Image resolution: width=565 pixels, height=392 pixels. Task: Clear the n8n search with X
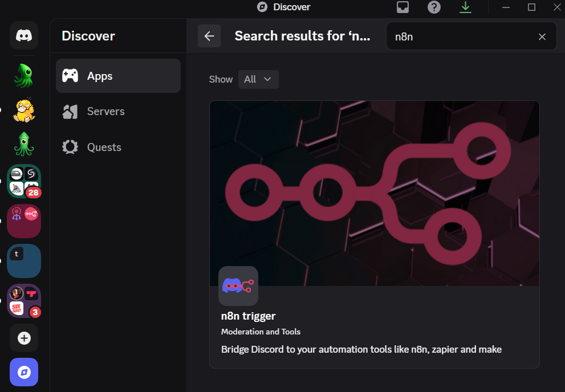[542, 36]
